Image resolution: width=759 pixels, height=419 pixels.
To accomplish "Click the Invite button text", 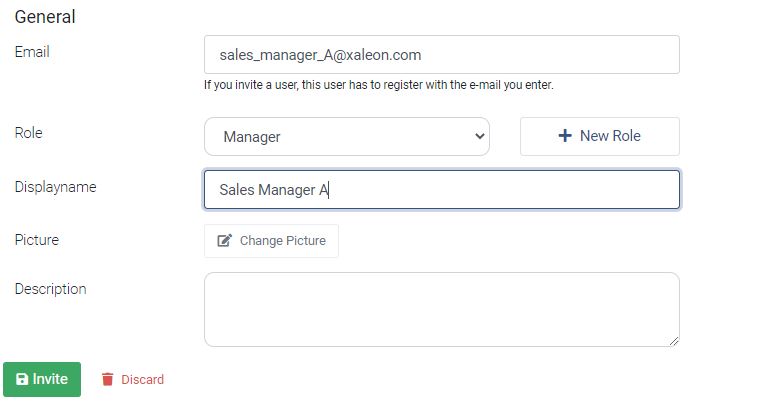I will (50, 379).
